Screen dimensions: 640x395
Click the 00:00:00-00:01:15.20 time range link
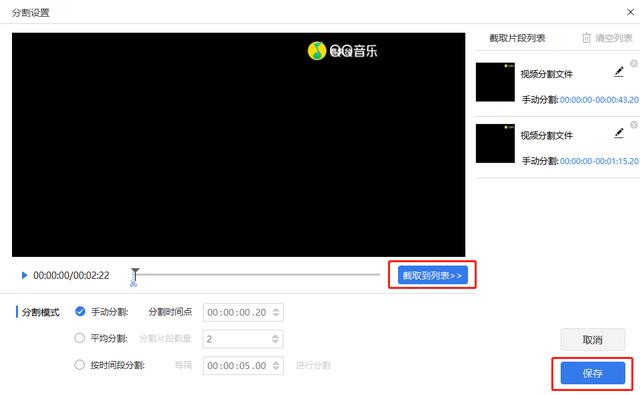(x=599, y=161)
